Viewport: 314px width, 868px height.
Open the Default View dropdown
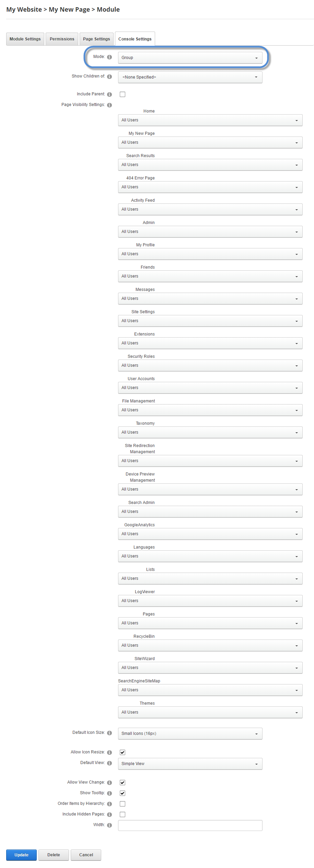pos(190,764)
